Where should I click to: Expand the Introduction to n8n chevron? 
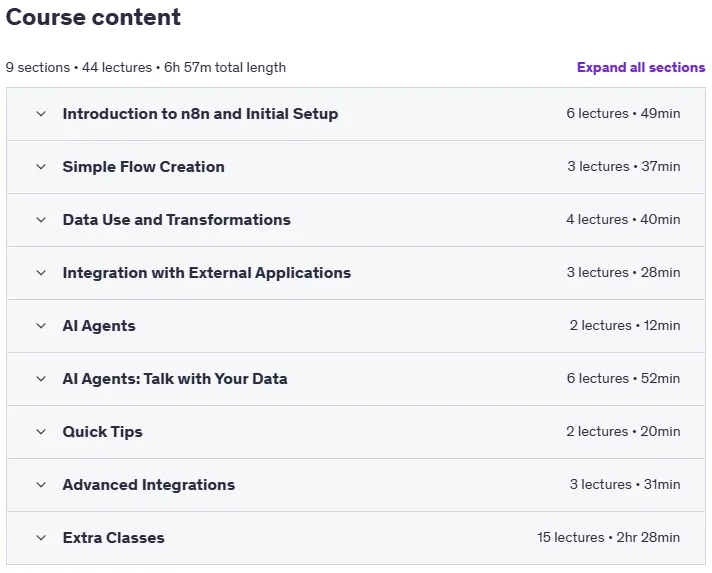(x=41, y=114)
